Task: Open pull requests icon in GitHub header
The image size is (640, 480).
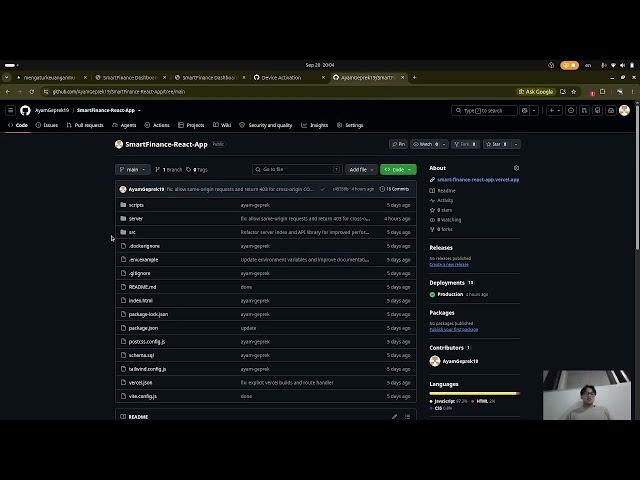Action: (x=584, y=110)
